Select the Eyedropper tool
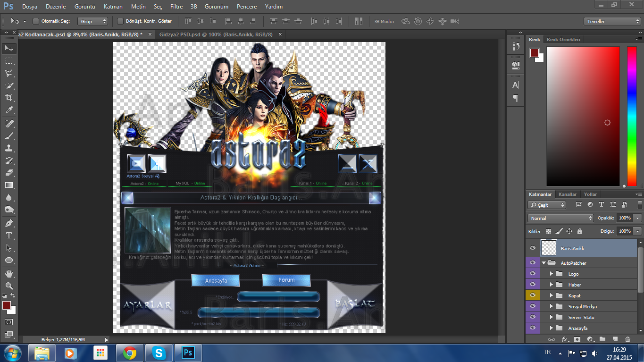 point(9,110)
